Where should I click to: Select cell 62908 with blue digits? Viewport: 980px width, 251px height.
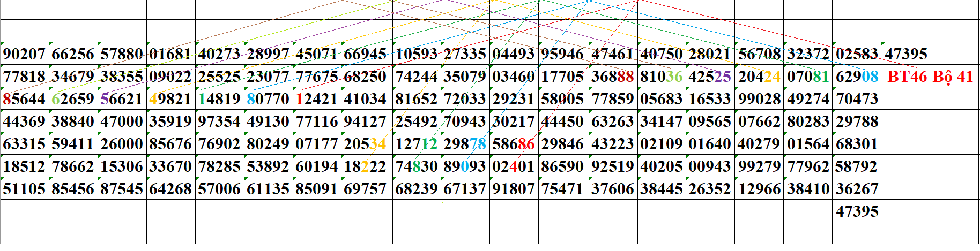[x=857, y=77]
